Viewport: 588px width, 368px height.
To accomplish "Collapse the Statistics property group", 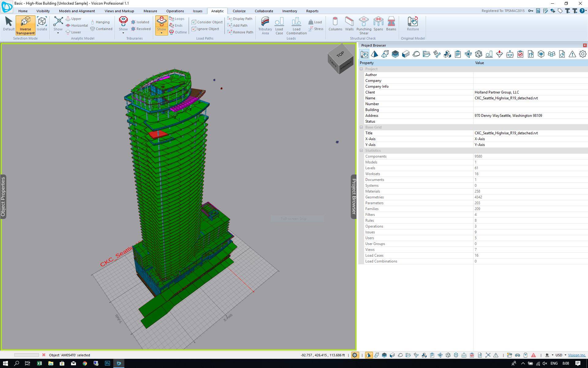I will point(361,151).
